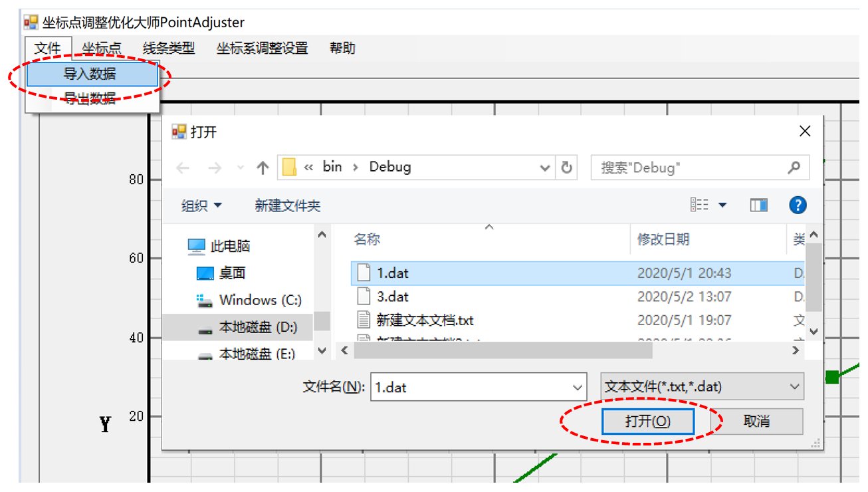This screenshot has height=492, width=868.
Task: Select 桌面 in the navigation pane
Action: 221,273
